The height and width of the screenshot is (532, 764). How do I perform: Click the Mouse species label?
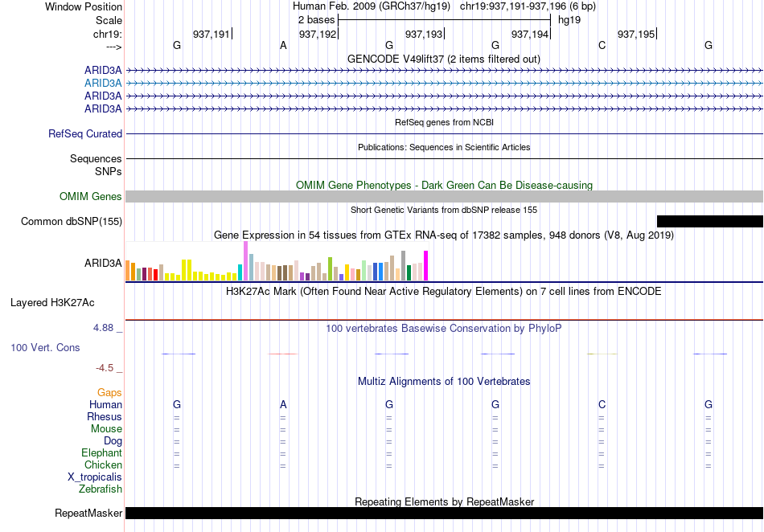pos(106,429)
